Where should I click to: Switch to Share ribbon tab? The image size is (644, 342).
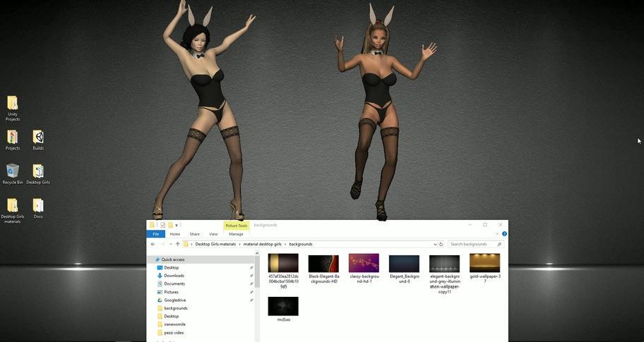195,233
